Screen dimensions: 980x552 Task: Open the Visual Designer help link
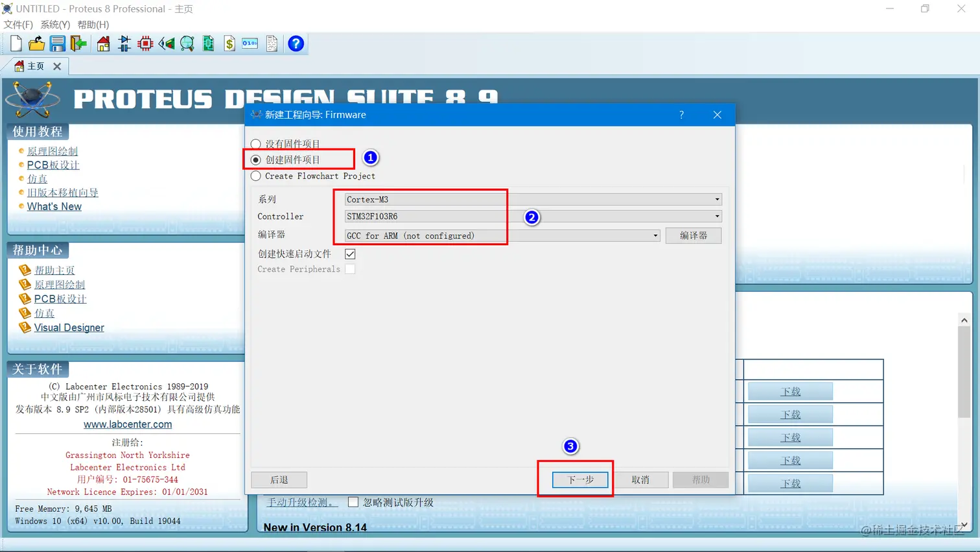pyautogui.click(x=69, y=328)
